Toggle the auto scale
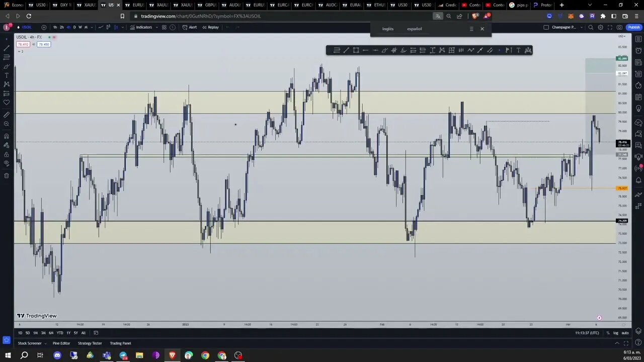This screenshot has height=362, width=644. point(625,333)
